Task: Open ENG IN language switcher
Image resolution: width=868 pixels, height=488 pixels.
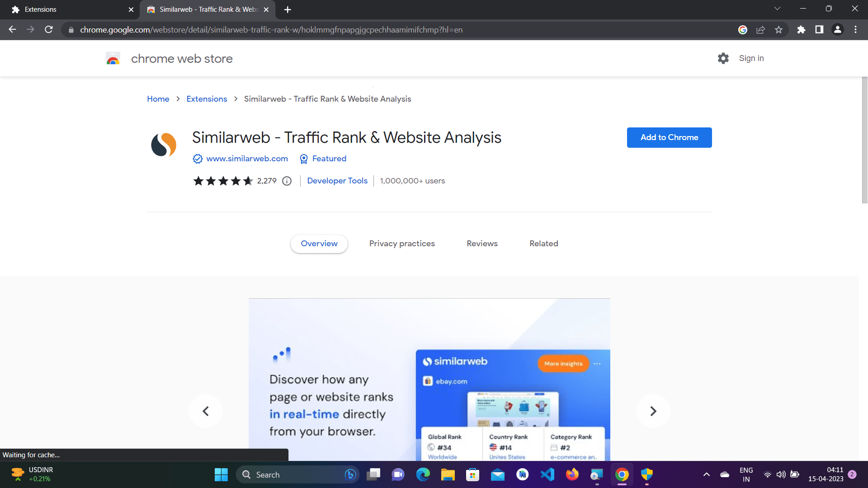Action: (x=746, y=474)
